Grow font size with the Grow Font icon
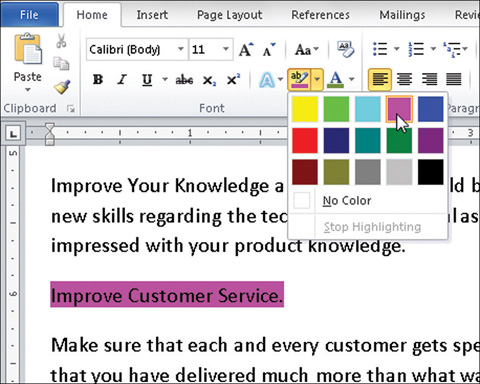Viewport: 480px width, 384px height. coord(246,50)
